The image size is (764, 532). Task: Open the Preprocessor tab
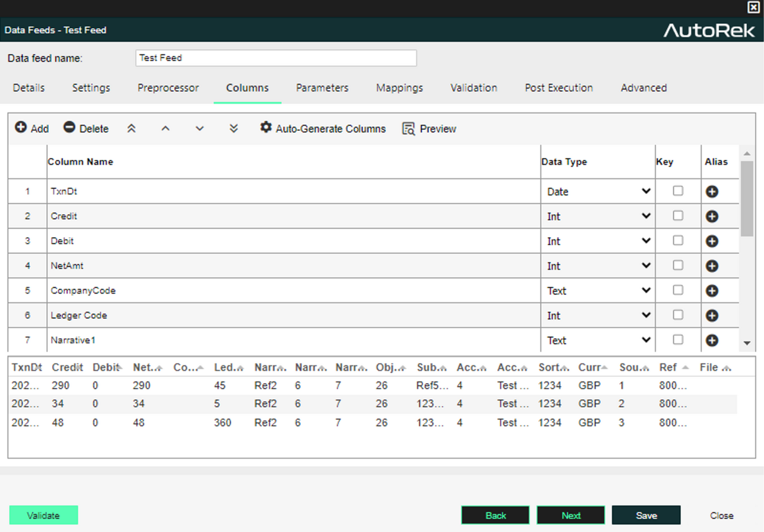[168, 88]
